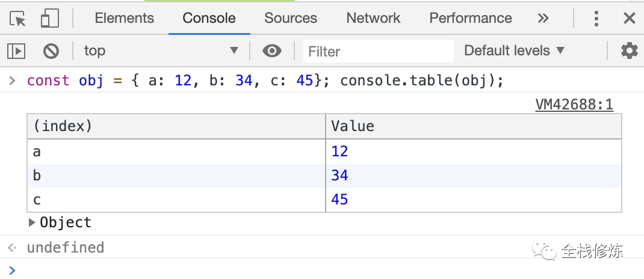
Task: Open the top JavaScript context dropdown
Action: (161, 51)
